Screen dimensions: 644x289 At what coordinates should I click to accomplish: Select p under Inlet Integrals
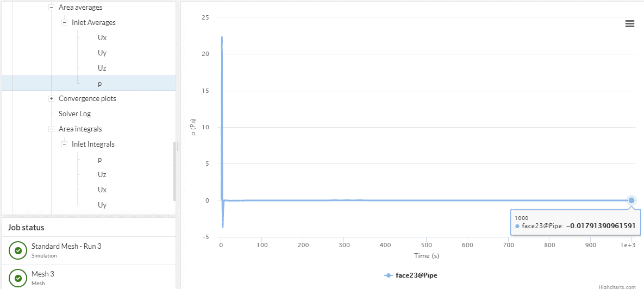(x=100, y=160)
